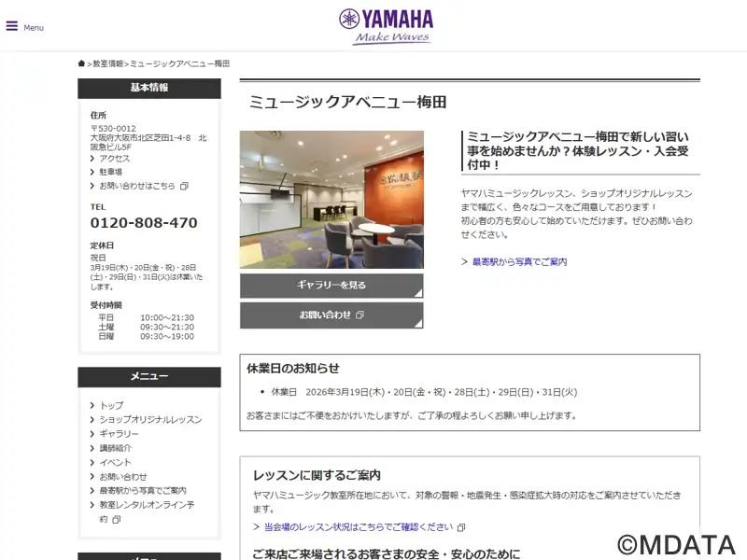Click the chevron before アクセス
The image size is (747, 560).
[92, 159]
